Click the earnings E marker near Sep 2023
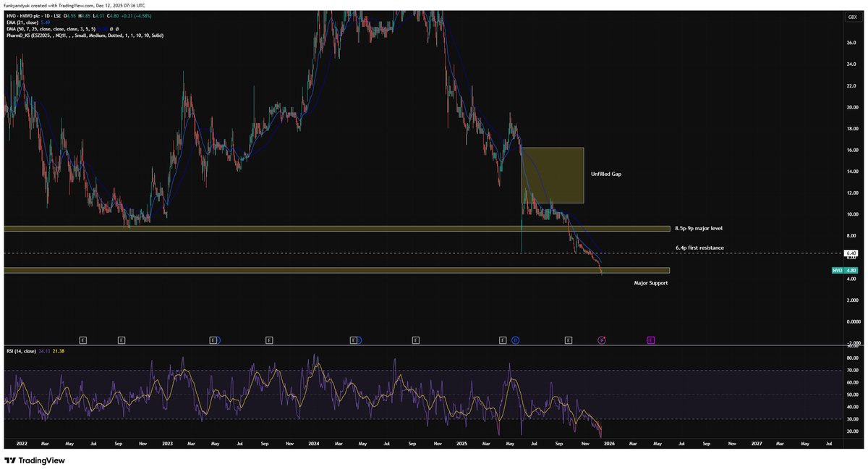 [269, 339]
